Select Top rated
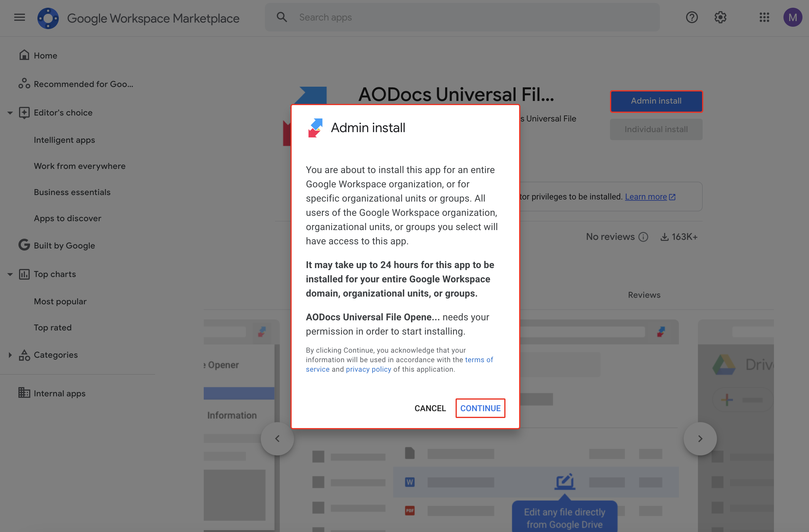This screenshot has width=809, height=532. pos(53,328)
